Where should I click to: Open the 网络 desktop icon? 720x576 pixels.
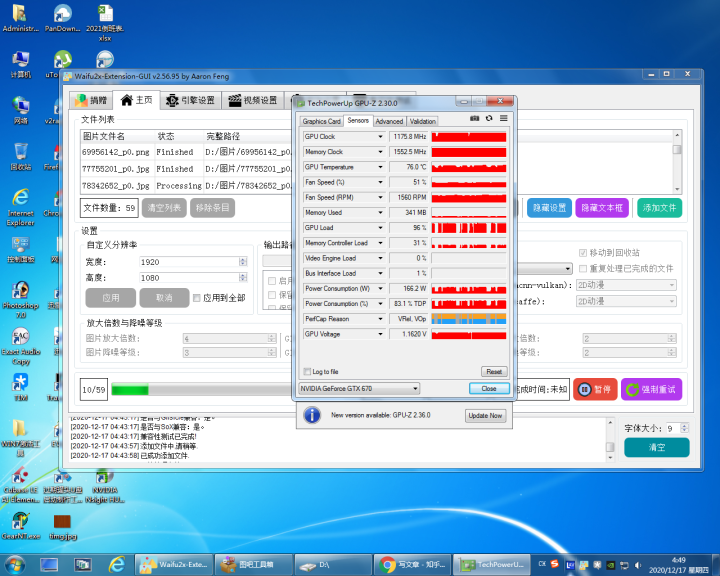pyautogui.click(x=21, y=110)
